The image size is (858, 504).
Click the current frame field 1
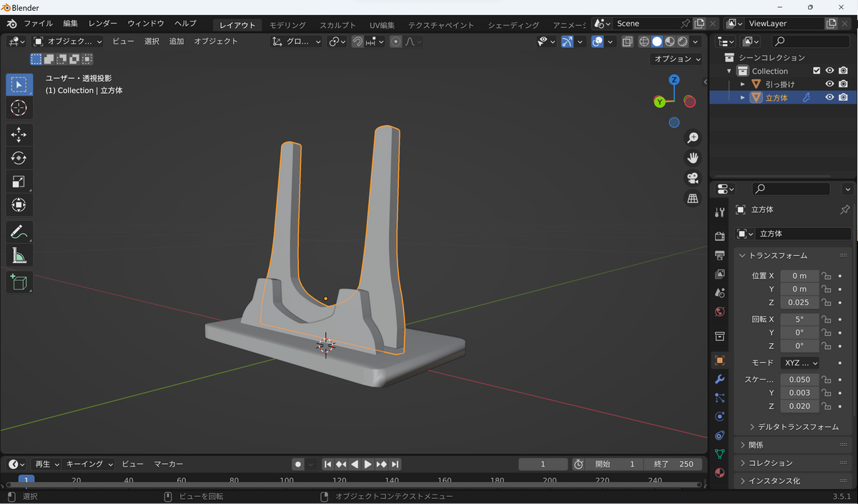[543, 464]
